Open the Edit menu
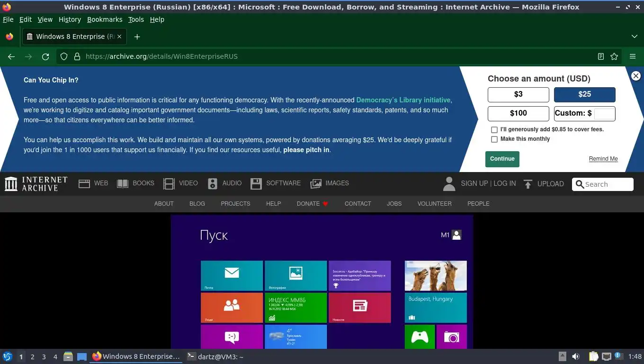Image resolution: width=644 pixels, height=364 pixels. [26, 19]
